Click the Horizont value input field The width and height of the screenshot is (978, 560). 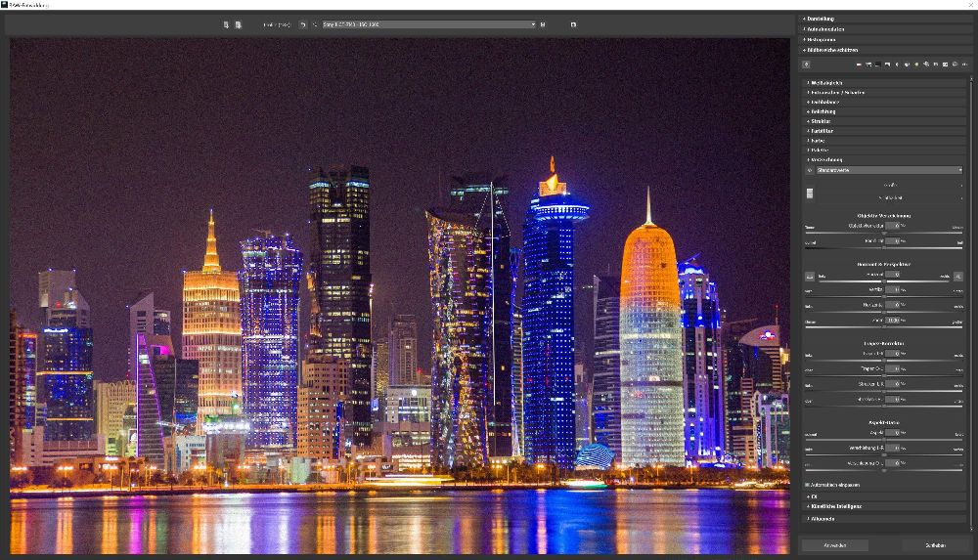891,275
